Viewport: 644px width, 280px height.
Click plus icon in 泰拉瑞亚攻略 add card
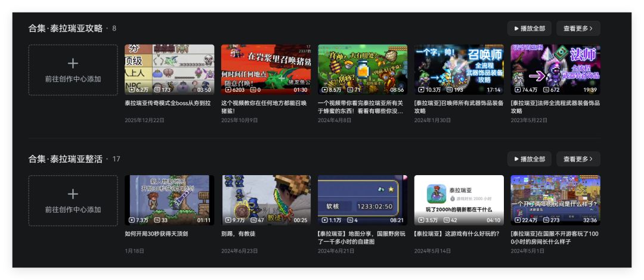pyautogui.click(x=73, y=63)
